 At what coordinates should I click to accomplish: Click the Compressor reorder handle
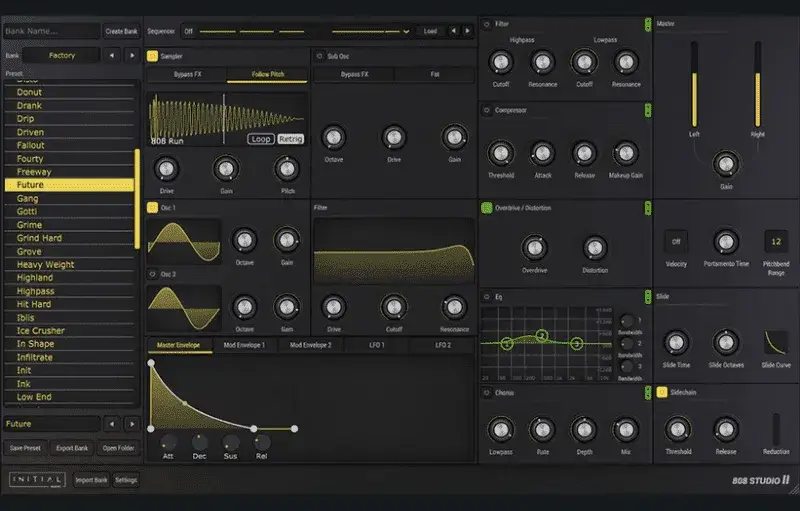[648, 110]
